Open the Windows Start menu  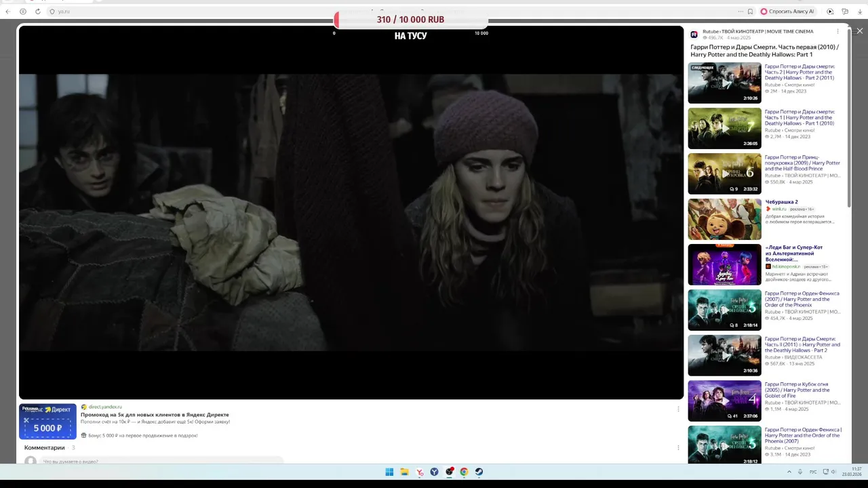pyautogui.click(x=389, y=472)
